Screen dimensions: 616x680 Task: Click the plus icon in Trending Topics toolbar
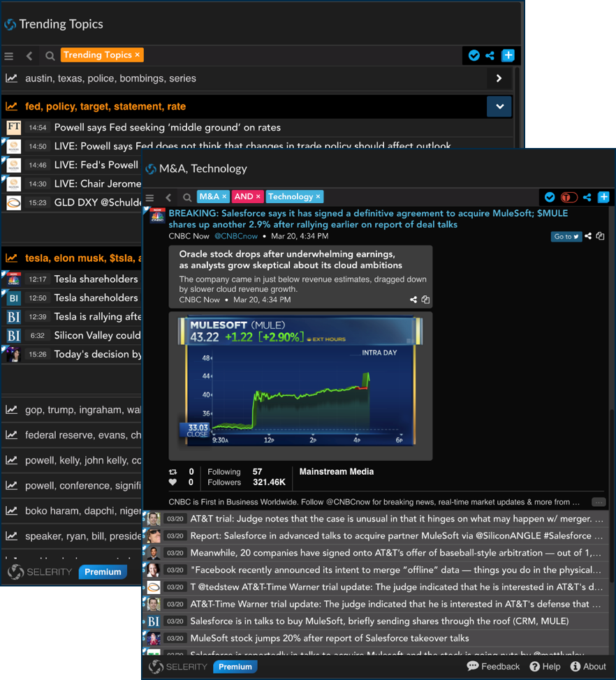pos(508,56)
